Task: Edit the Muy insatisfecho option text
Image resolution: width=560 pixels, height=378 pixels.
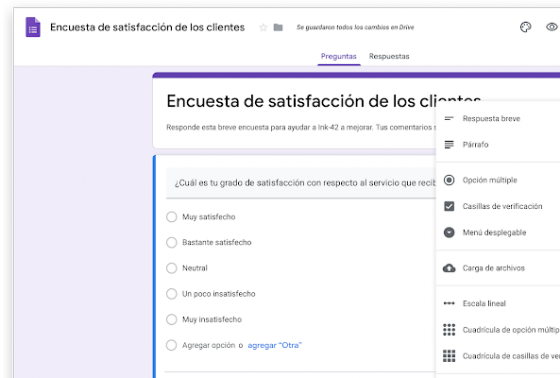Action: click(x=212, y=319)
